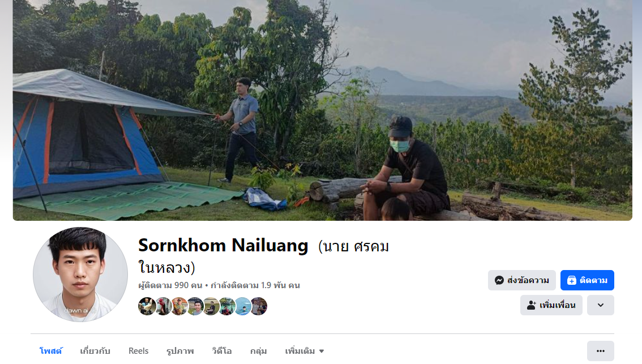
Task: Switch to the โพสต์ tab
Action: [51, 352]
